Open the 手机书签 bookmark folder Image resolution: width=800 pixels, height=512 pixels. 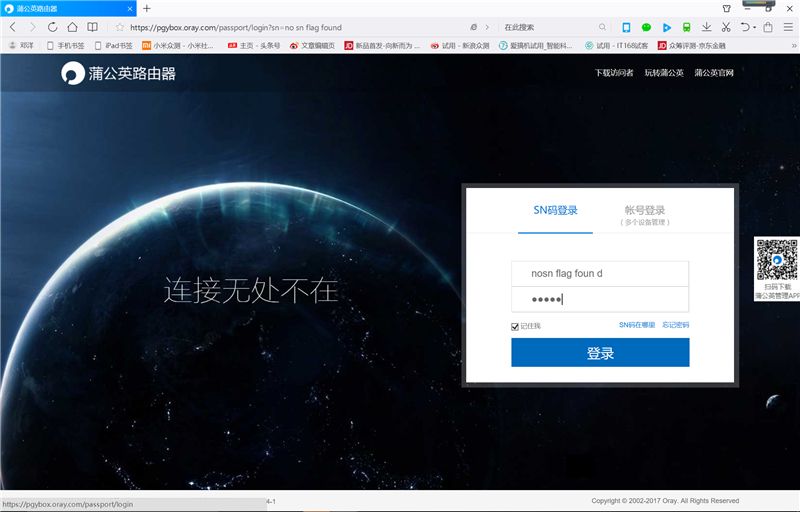pos(65,45)
